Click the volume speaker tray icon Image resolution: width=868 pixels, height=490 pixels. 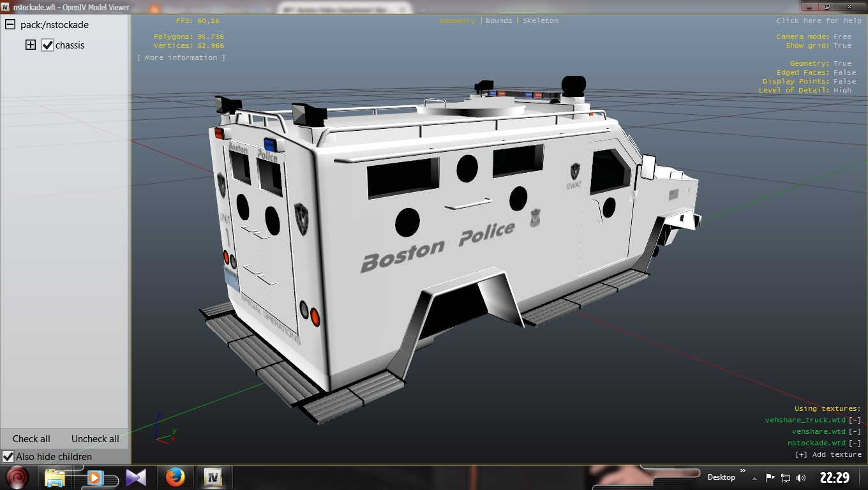pos(801,478)
